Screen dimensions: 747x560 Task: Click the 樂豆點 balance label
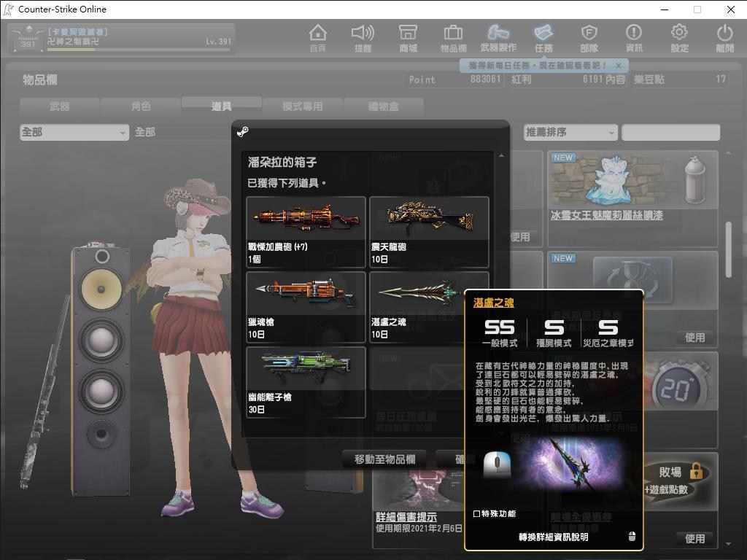tap(649, 79)
